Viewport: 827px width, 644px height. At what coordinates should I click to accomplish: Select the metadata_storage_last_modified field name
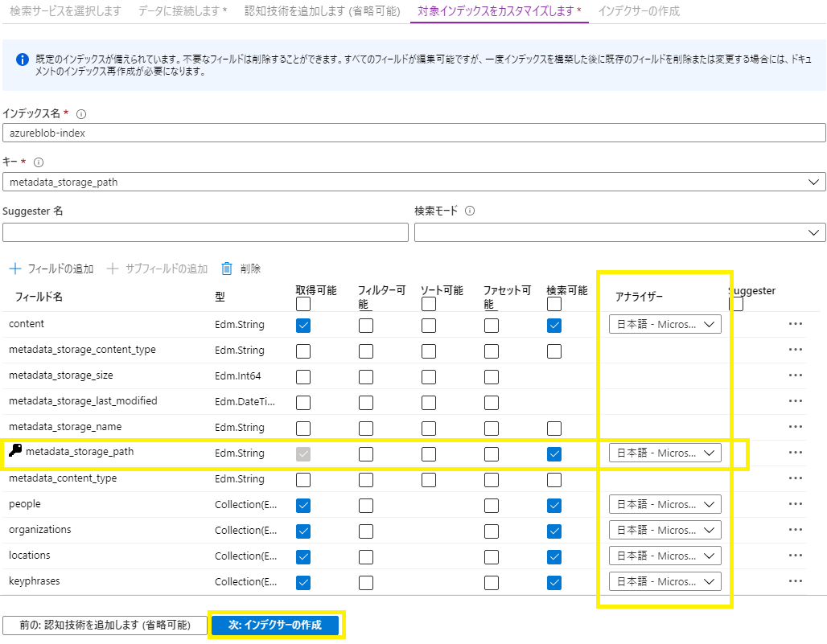coord(83,401)
